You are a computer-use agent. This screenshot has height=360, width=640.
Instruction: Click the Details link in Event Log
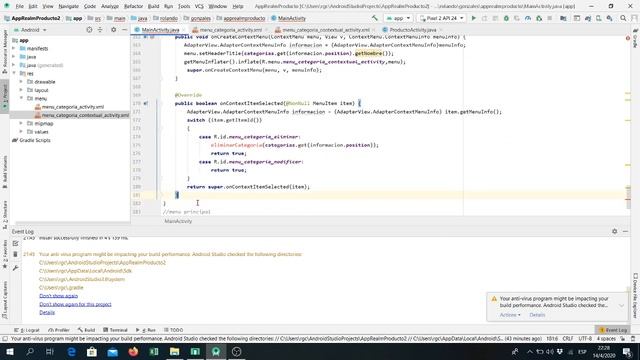point(47,313)
